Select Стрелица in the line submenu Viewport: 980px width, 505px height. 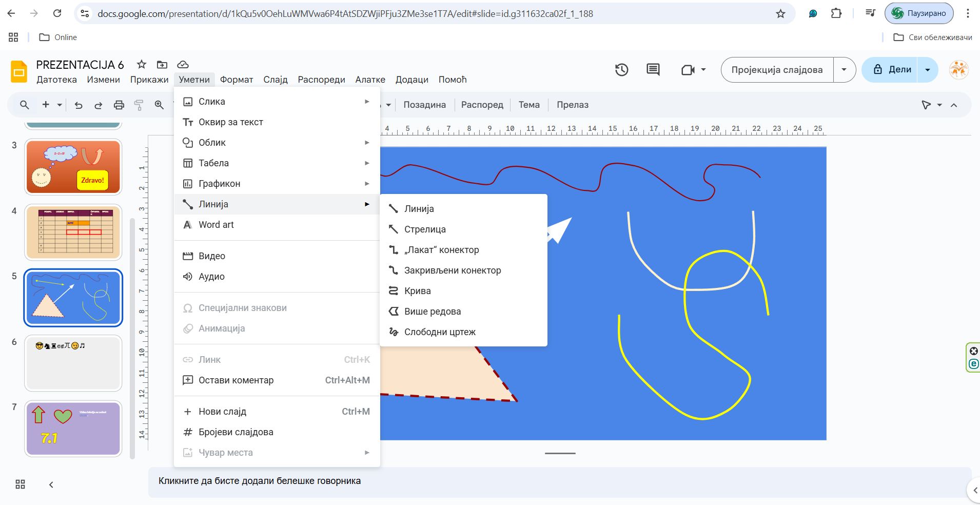[425, 229]
